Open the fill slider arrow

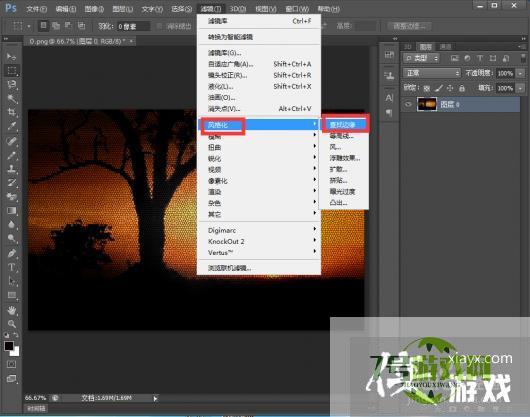point(521,88)
